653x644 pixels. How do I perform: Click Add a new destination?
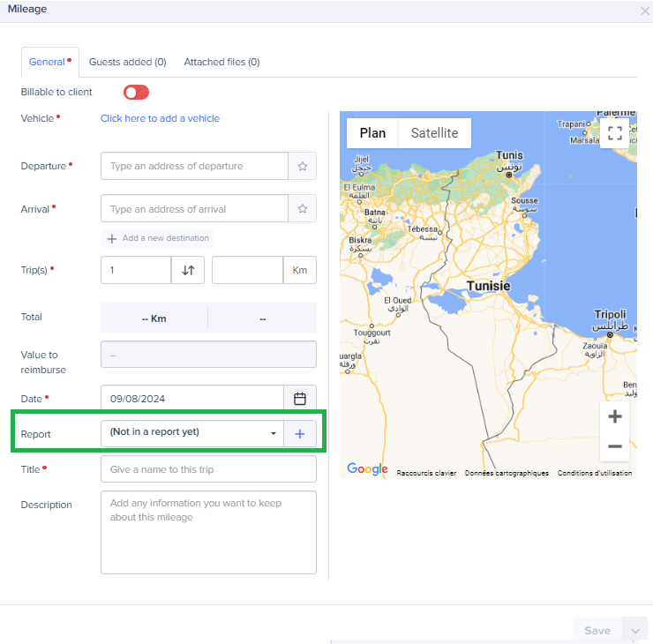[x=158, y=238]
